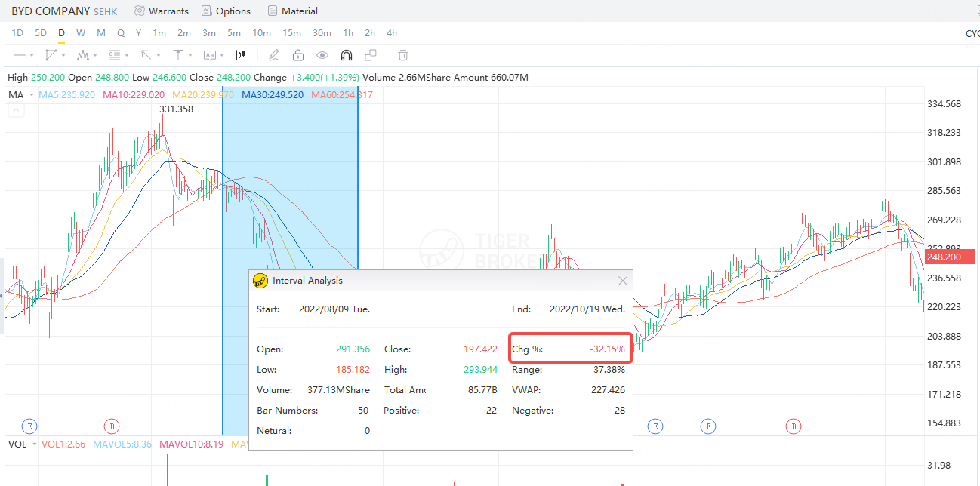Screen dimensions: 980x486
Task: Select the pencil brush drawing tool
Action: tap(273, 55)
